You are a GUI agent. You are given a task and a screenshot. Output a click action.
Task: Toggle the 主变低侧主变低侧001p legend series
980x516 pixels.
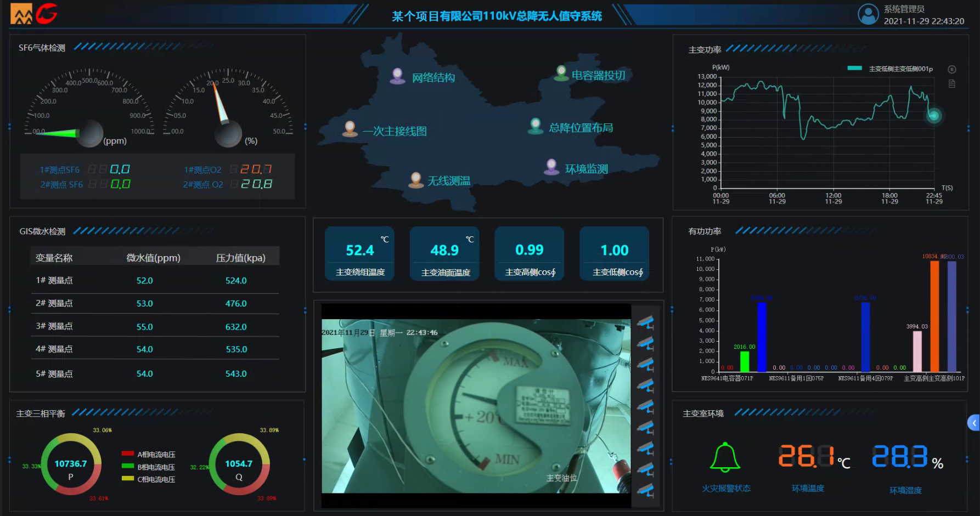[889, 69]
